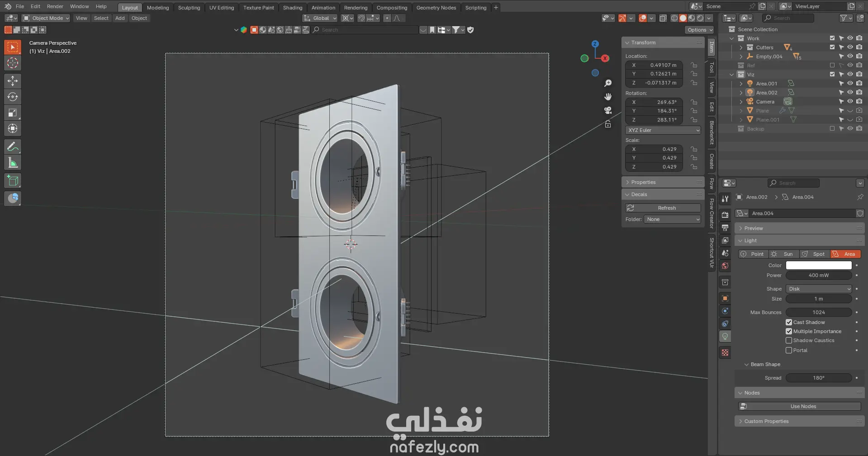Click the Blender logo menu icon

point(8,6)
